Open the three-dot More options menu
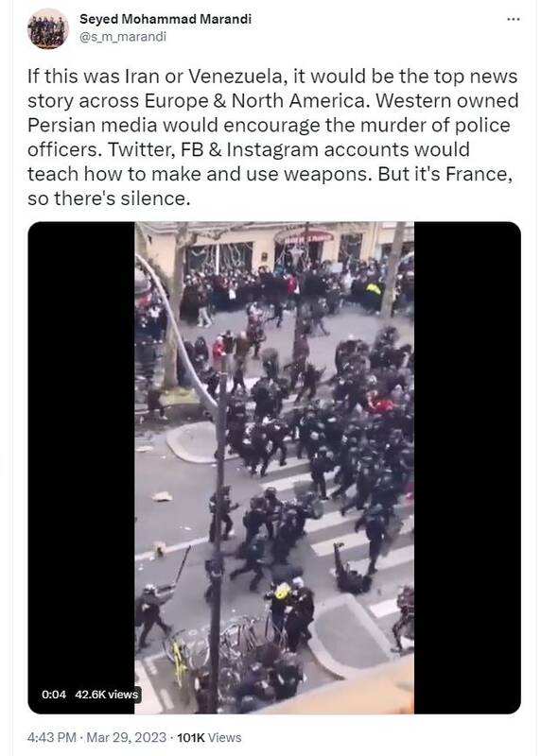This screenshot has width=541, height=756. [x=513, y=19]
